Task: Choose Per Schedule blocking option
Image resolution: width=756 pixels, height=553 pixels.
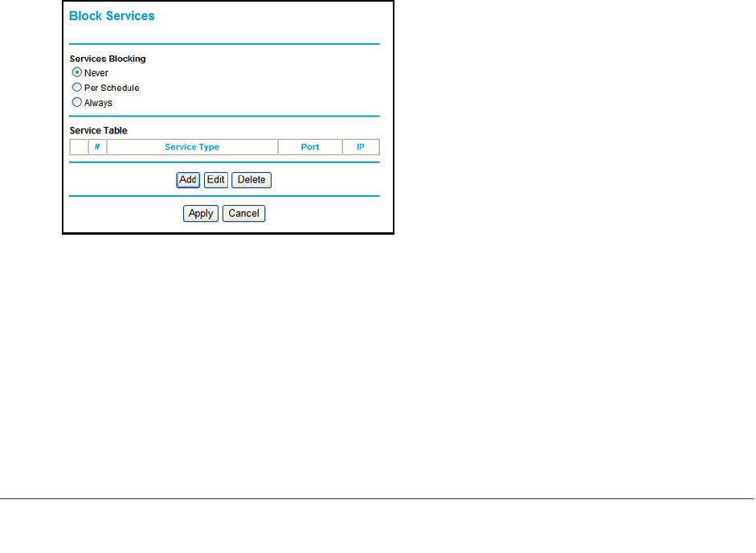Action: click(76, 88)
